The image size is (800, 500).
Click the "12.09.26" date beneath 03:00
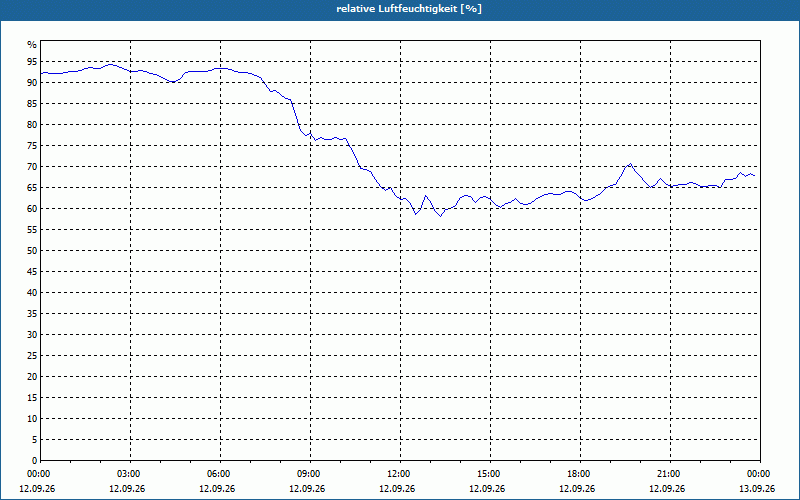point(127,489)
